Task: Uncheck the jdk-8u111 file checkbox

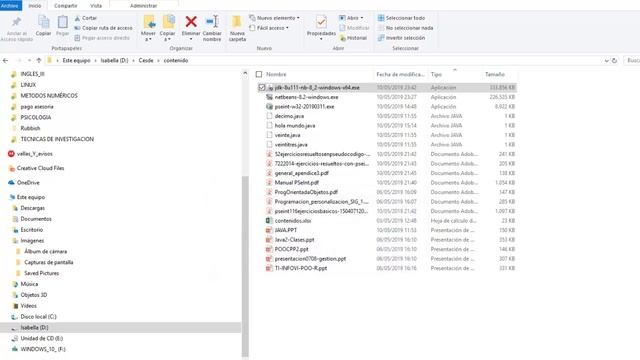Action: (x=262, y=87)
